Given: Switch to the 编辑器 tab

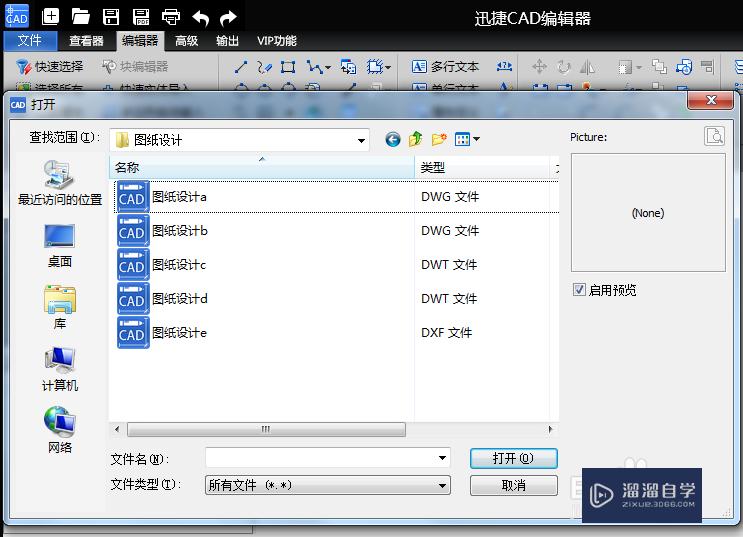Looking at the screenshot, I should pyautogui.click(x=140, y=41).
